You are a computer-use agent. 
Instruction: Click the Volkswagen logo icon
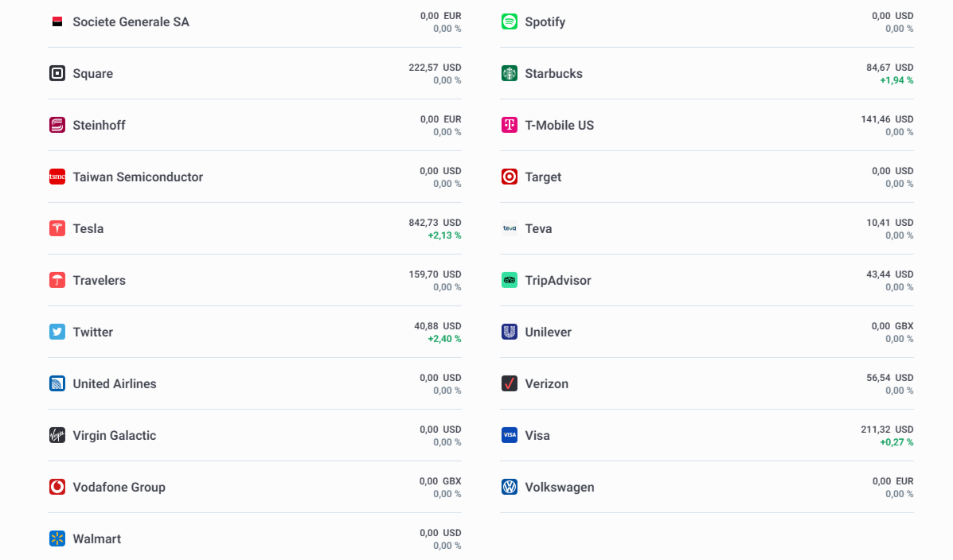[509, 487]
